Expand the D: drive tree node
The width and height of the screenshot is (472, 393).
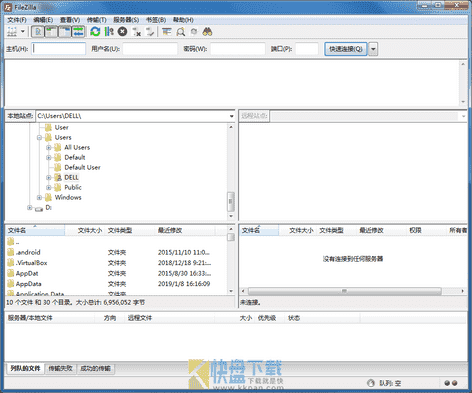coord(30,207)
